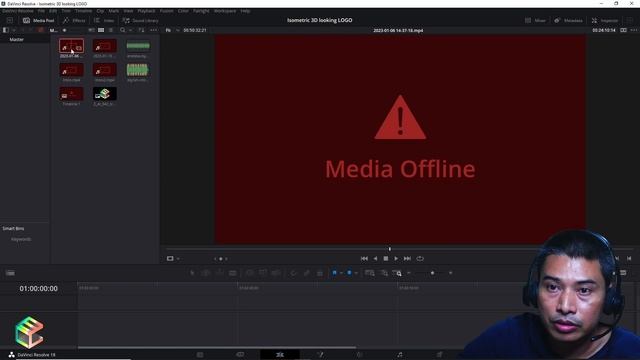The width and height of the screenshot is (640, 360).
Task: Open the media pool search
Action: pos(122,30)
